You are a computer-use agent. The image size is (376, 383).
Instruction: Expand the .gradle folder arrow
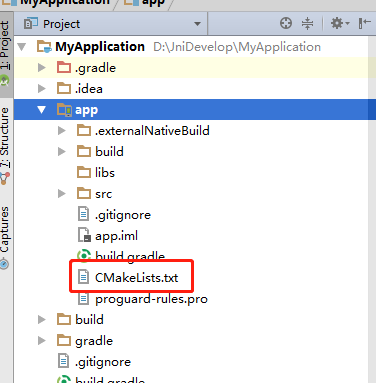[42, 68]
